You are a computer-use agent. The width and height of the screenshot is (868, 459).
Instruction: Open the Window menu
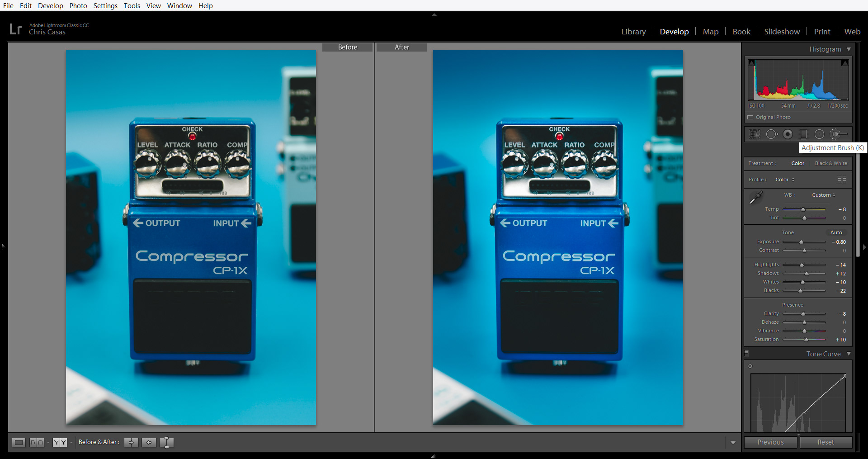tap(179, 5)
